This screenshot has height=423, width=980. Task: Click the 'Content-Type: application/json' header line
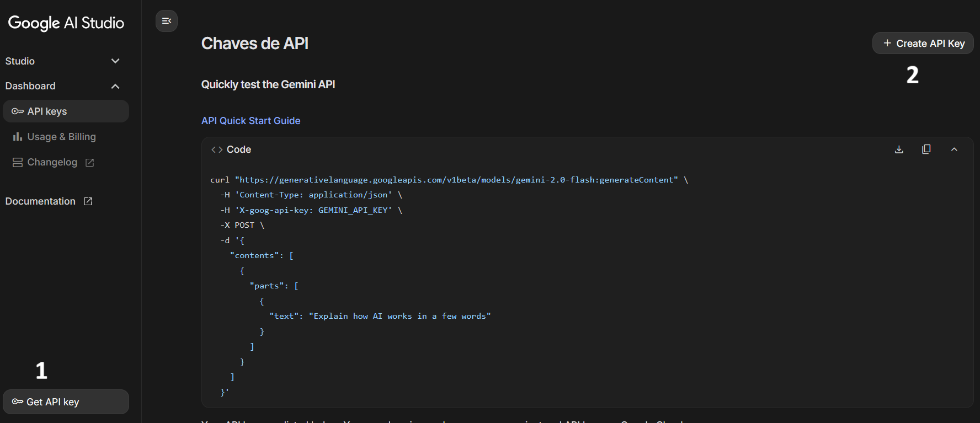click(311, 195)
